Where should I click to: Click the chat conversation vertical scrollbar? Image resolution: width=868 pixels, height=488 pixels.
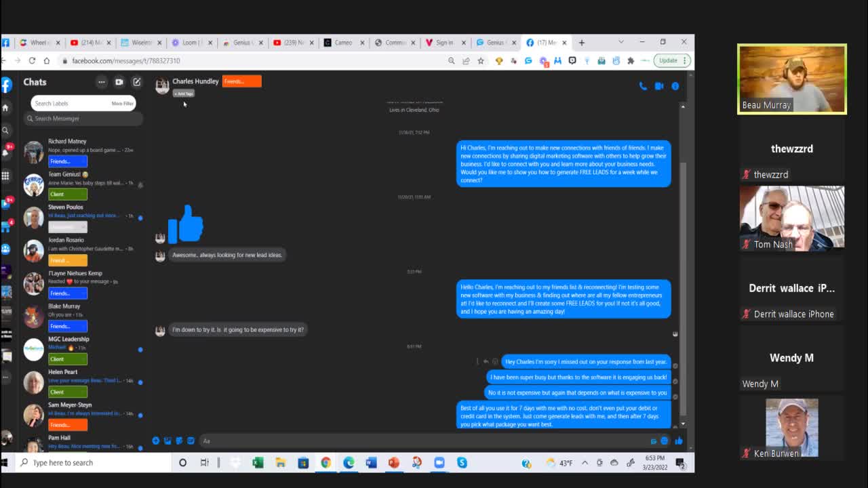click(x=683, y=264)
